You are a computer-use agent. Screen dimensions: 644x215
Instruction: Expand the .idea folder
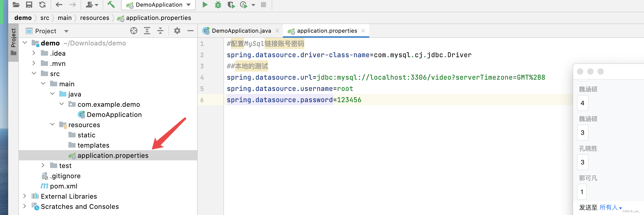(x=34, y=53)
